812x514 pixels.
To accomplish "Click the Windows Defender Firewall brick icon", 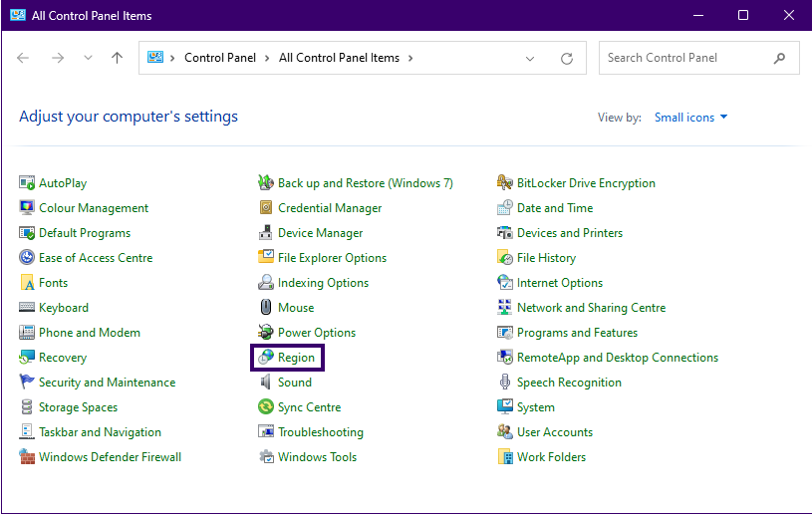I will (27, 456).
